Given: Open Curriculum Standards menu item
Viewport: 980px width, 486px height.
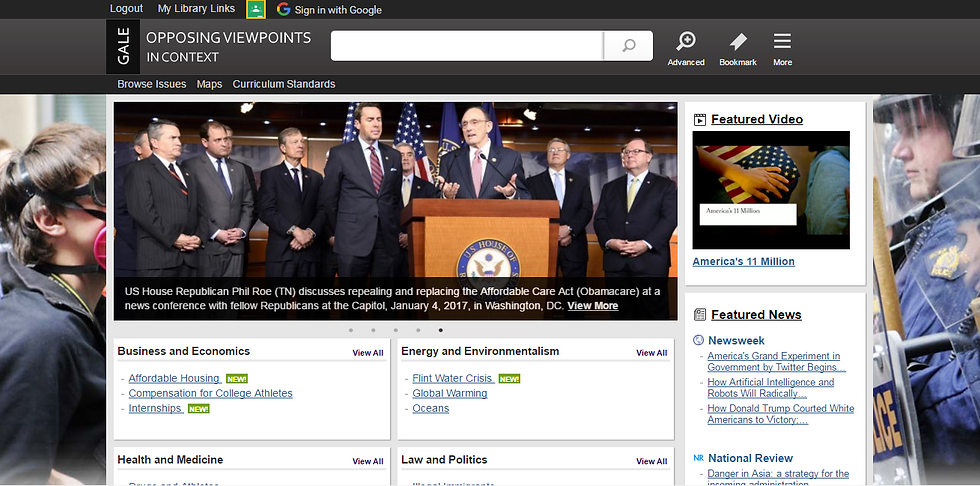Looking at the screenshot, I should tap(284, 84).
